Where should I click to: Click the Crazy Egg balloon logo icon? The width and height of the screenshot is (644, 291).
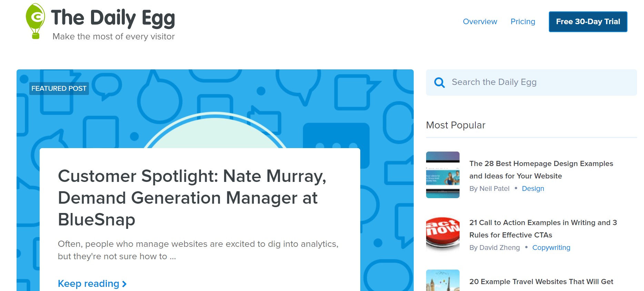click(x=35, y=21)
